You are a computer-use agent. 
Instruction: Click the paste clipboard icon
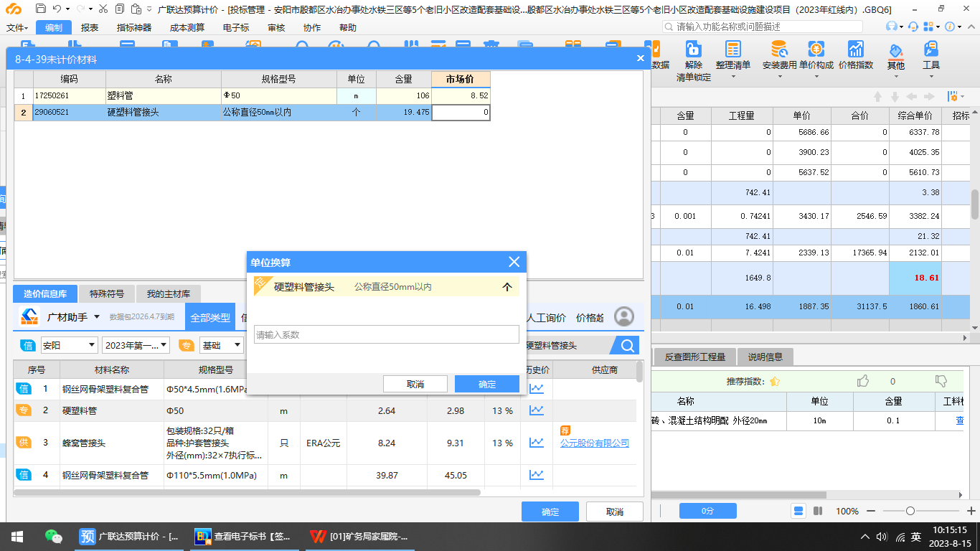(137, 9)
